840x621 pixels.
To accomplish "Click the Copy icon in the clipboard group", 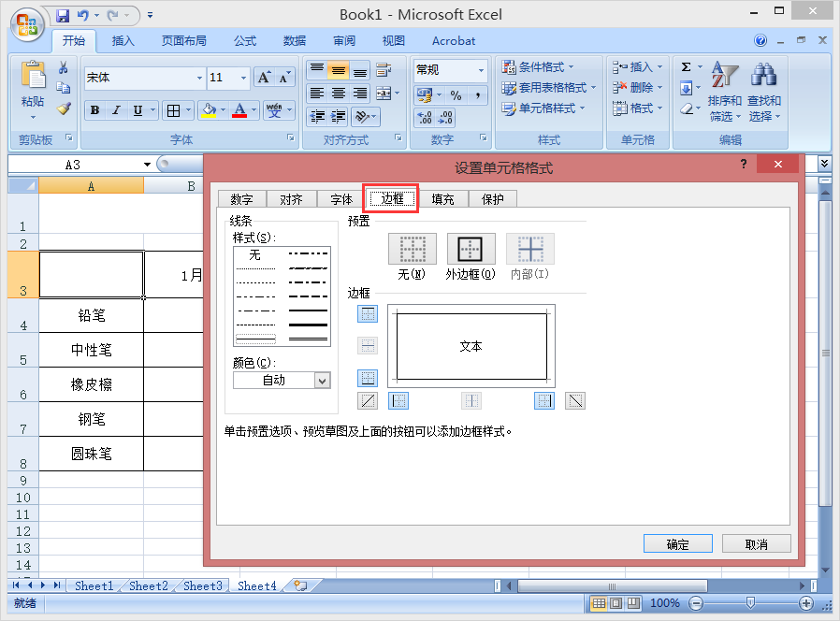I will pos(64,87).
